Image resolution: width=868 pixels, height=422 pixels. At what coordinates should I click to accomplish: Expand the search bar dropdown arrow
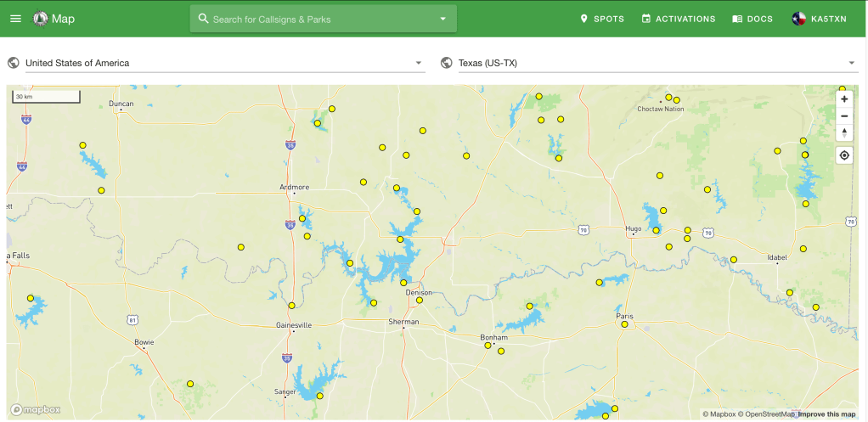coord(442,19)
